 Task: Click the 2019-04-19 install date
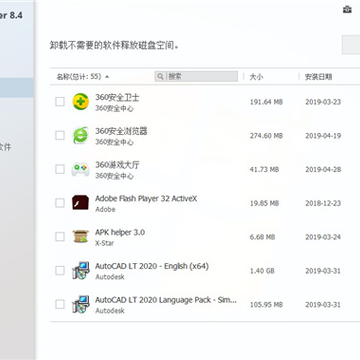(323, 136)
